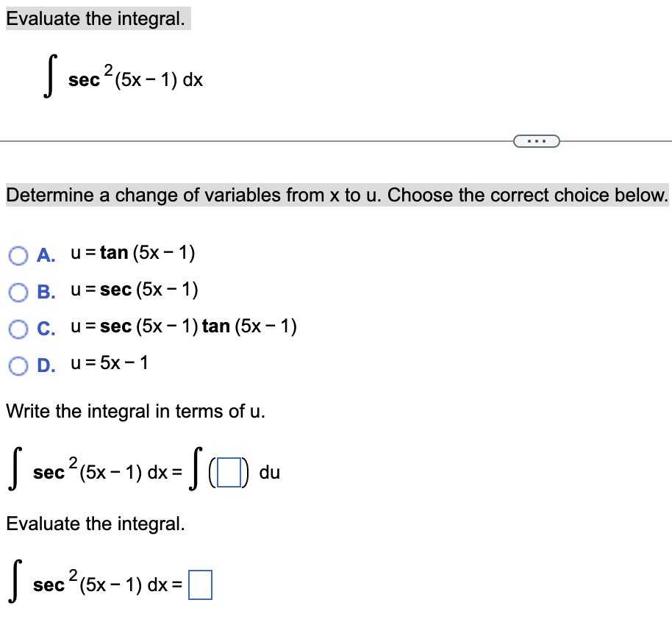Click the 'u = sec(5x−1) tan(5x−1)' answer text
This screenshot has width=672, height=625.
click(184, 326)
